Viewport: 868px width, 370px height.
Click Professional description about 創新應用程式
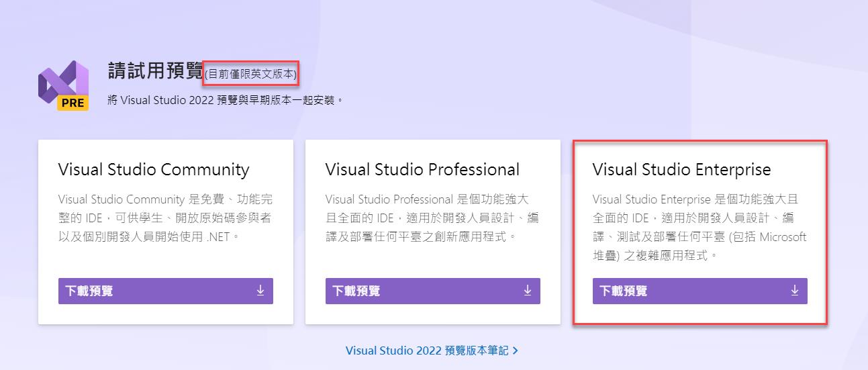click(433, 218)
